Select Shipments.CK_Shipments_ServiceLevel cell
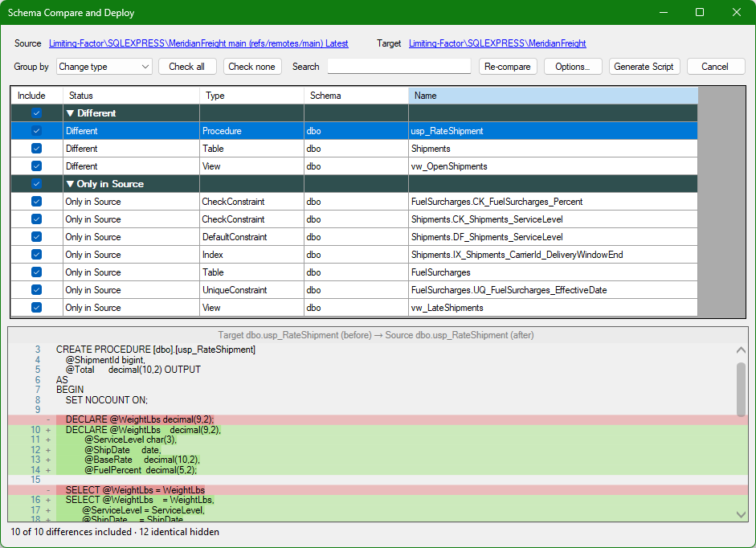 coord(553,219)
